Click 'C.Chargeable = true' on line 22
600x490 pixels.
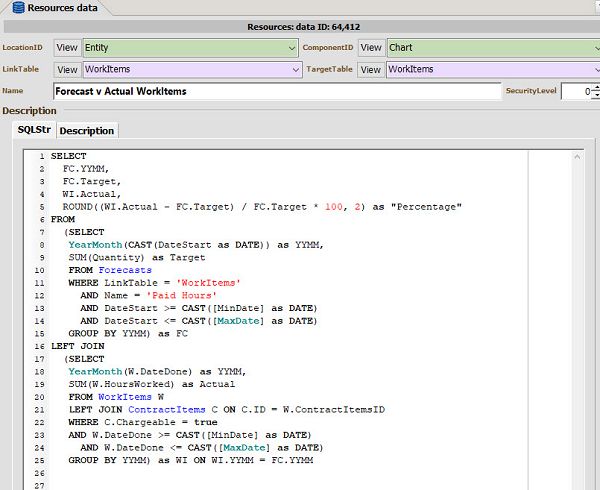[161, 422]
